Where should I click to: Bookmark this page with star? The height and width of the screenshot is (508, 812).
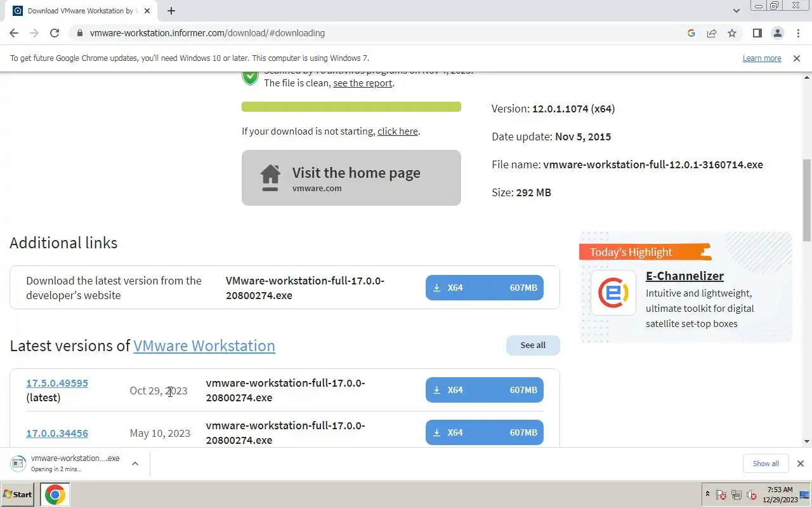732,33
